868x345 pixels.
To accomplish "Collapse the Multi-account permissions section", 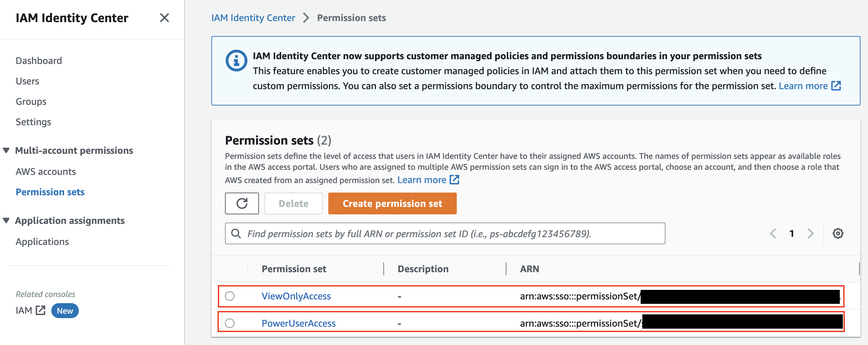I will pos(6,150).
